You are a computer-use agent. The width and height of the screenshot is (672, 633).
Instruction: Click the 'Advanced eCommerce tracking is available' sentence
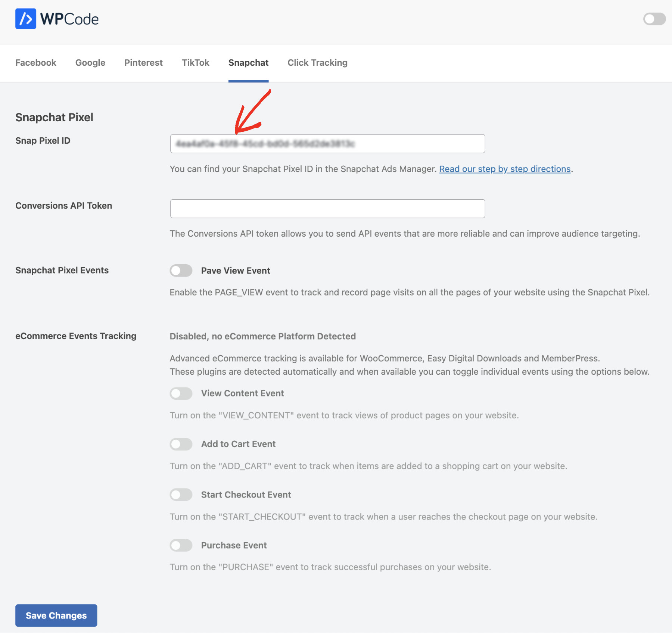pyautogui.click(x=385, y=358)
